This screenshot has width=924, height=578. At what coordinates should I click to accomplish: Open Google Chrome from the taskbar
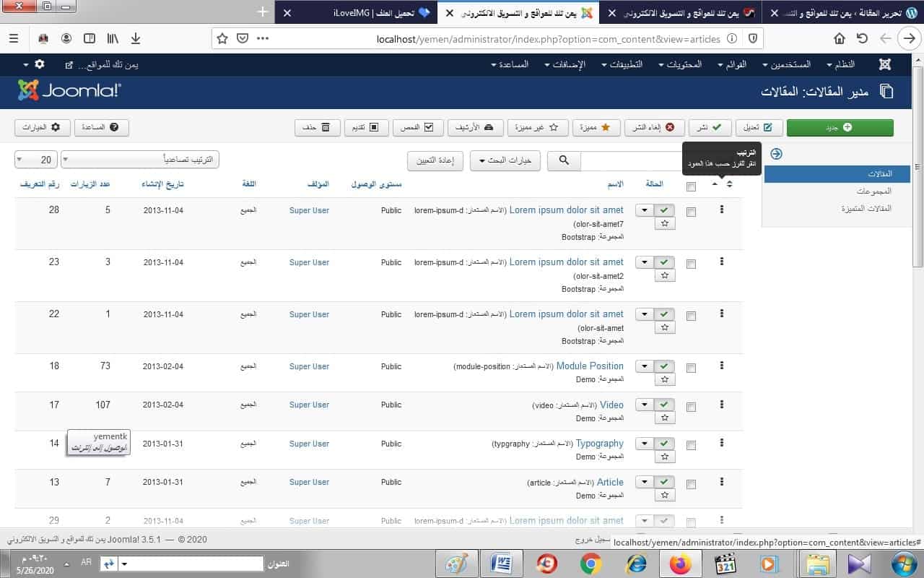coord(590,564)
